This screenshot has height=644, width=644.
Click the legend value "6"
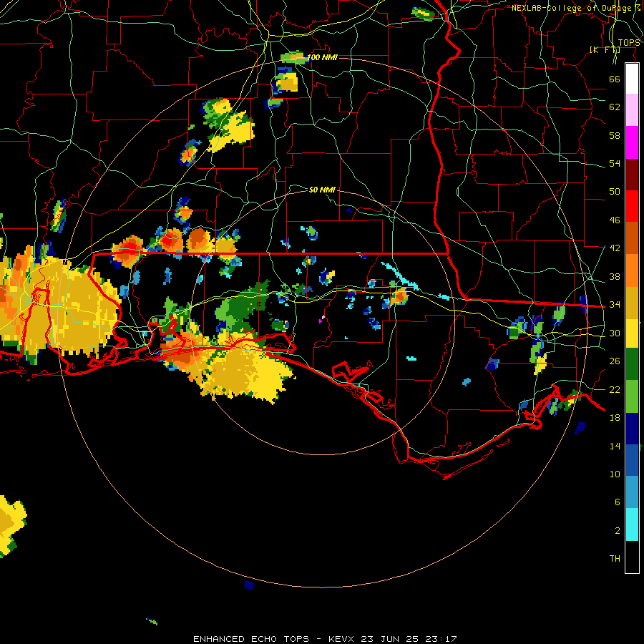click(618, 502)
